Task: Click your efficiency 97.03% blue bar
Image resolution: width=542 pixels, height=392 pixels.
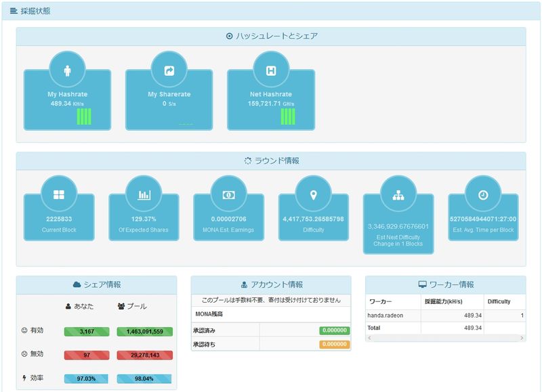Action: 86,378
